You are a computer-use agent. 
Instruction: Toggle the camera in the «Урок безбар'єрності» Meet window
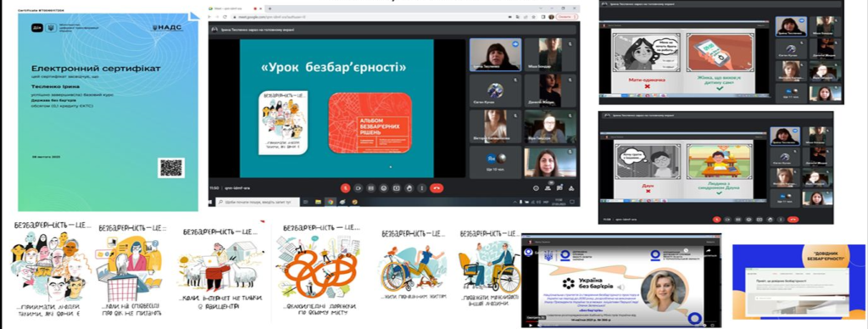[x=359, y=188]
